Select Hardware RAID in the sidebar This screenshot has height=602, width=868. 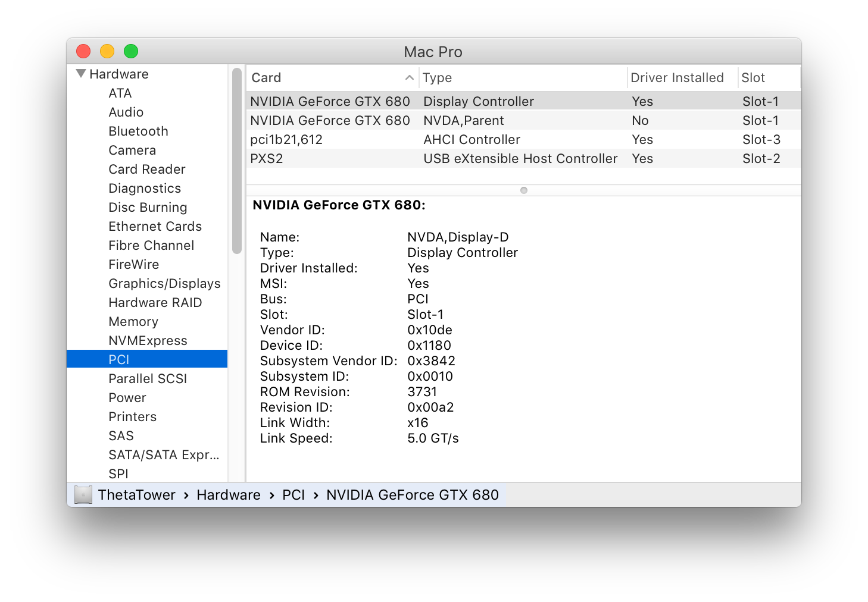coord(155,302)
